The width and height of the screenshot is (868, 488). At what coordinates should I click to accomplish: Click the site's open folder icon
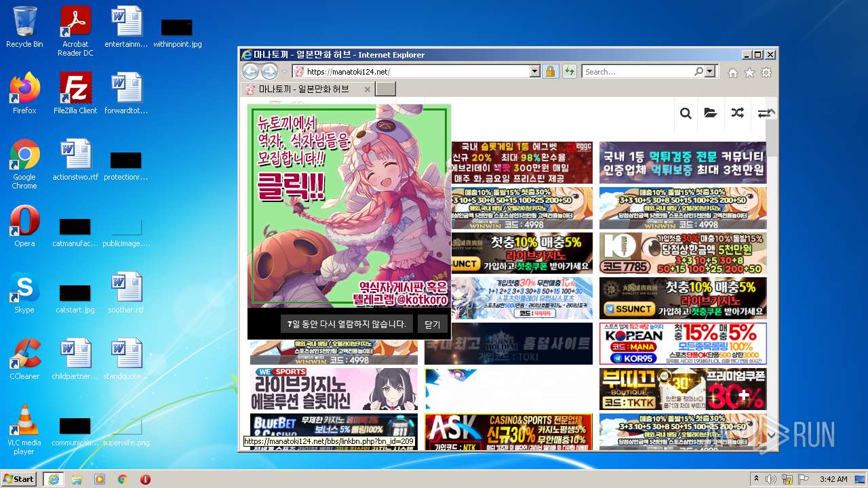710,113
